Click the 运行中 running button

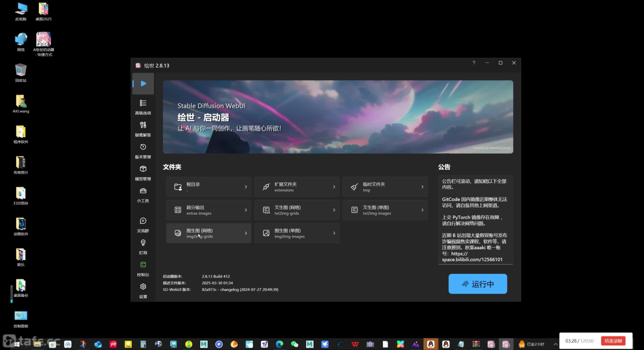pyautogui.click(x=478, y=284)
